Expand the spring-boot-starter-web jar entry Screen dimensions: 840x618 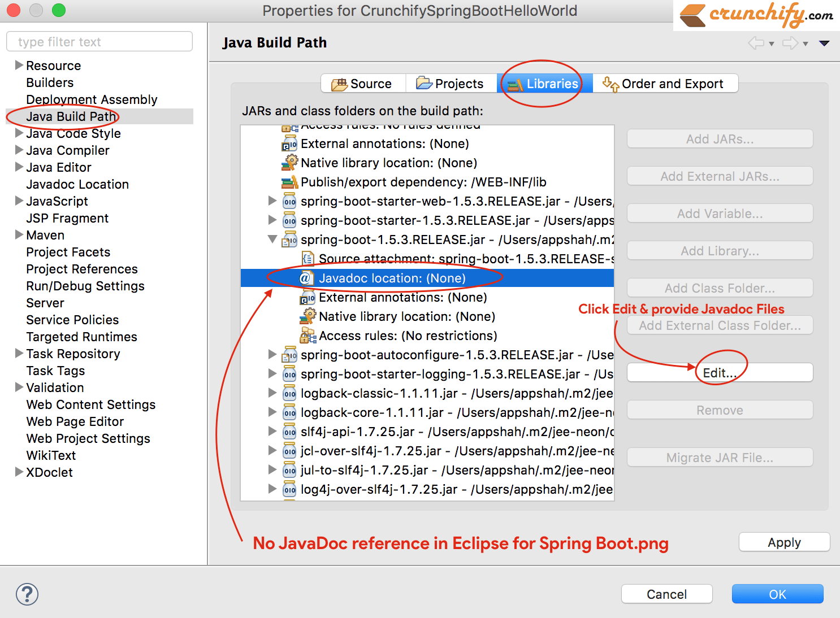[x=272, y=201]
